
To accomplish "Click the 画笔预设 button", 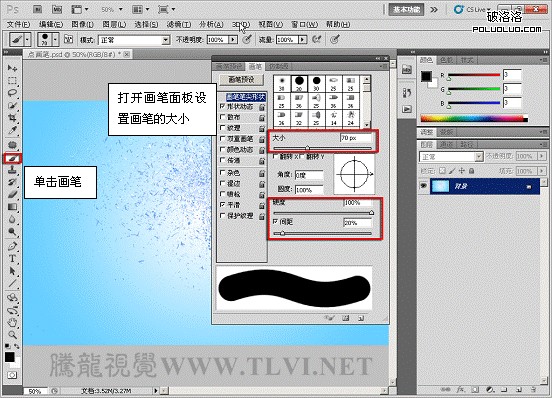I will tap(242, 80).
